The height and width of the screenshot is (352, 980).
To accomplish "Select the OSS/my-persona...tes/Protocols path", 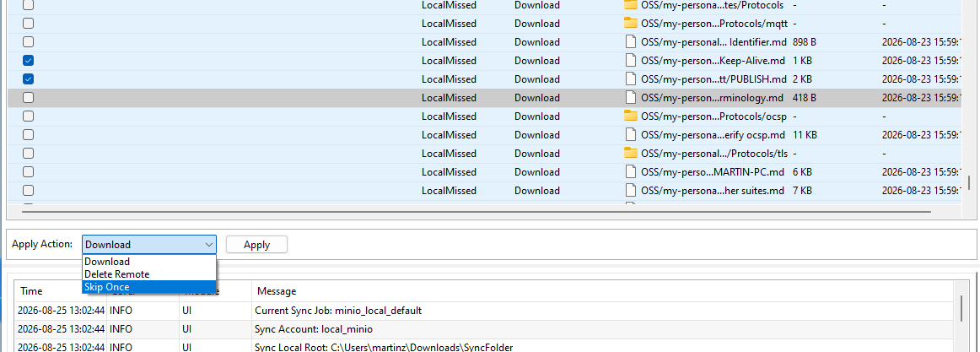I will coord(713,5).
